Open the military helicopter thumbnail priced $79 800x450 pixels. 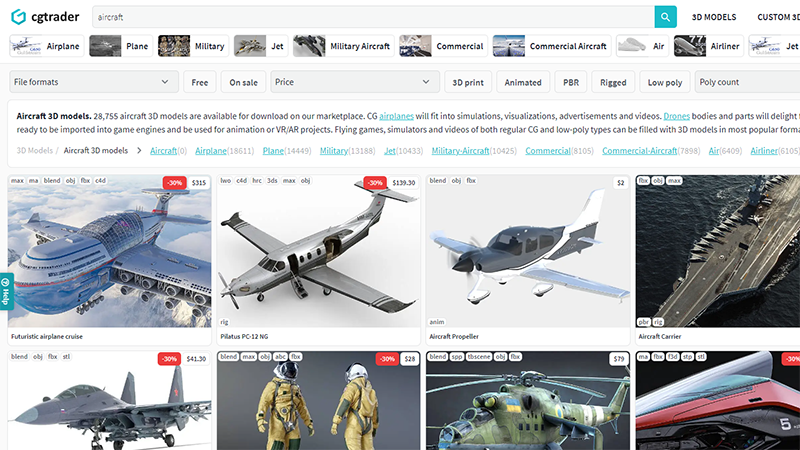pos(528,401)
